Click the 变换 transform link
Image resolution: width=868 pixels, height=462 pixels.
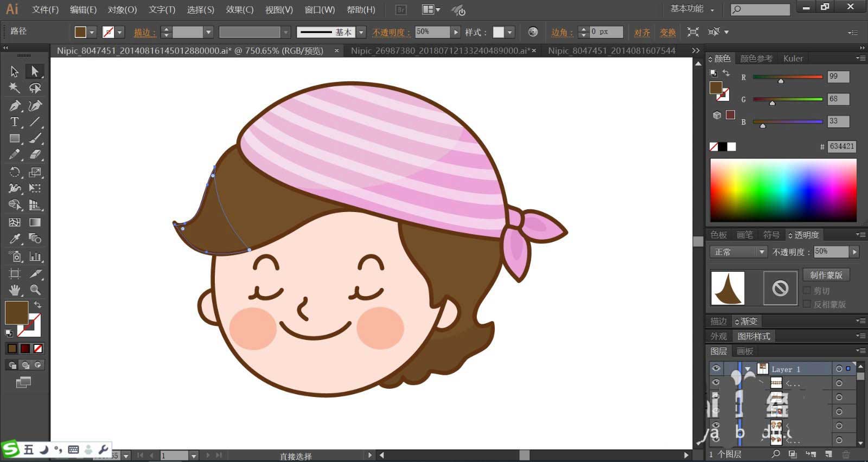(668, 33)
